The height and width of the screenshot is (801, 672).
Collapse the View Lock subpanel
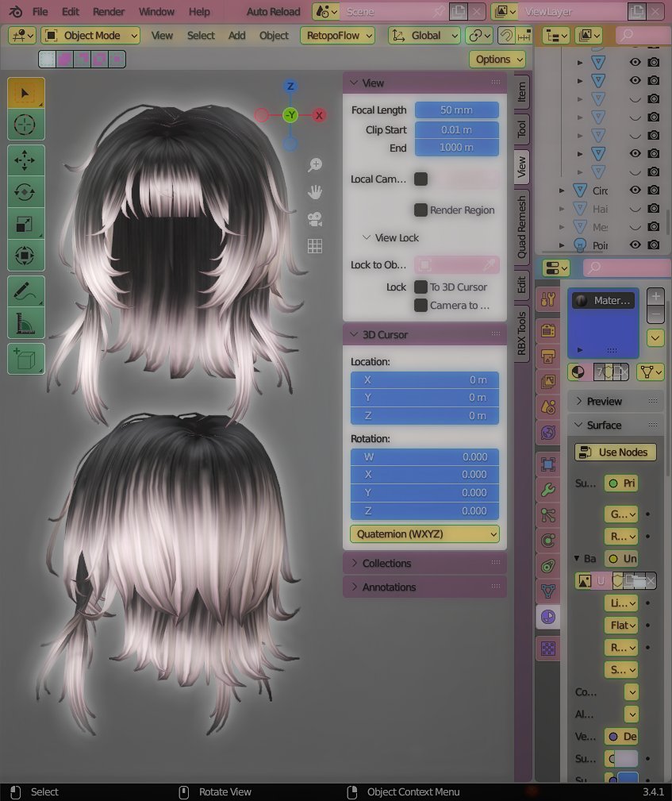pyautogui.click(x=390, y=238)
